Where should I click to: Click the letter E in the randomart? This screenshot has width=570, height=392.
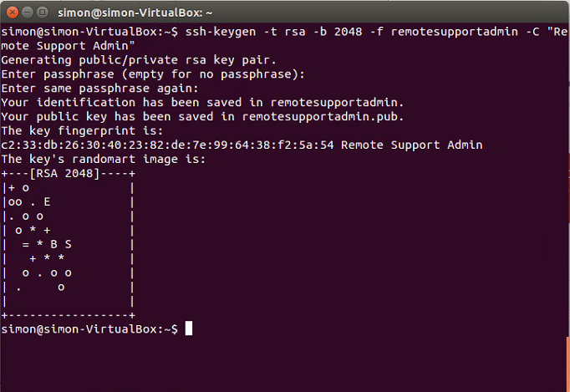pos(47,201)
